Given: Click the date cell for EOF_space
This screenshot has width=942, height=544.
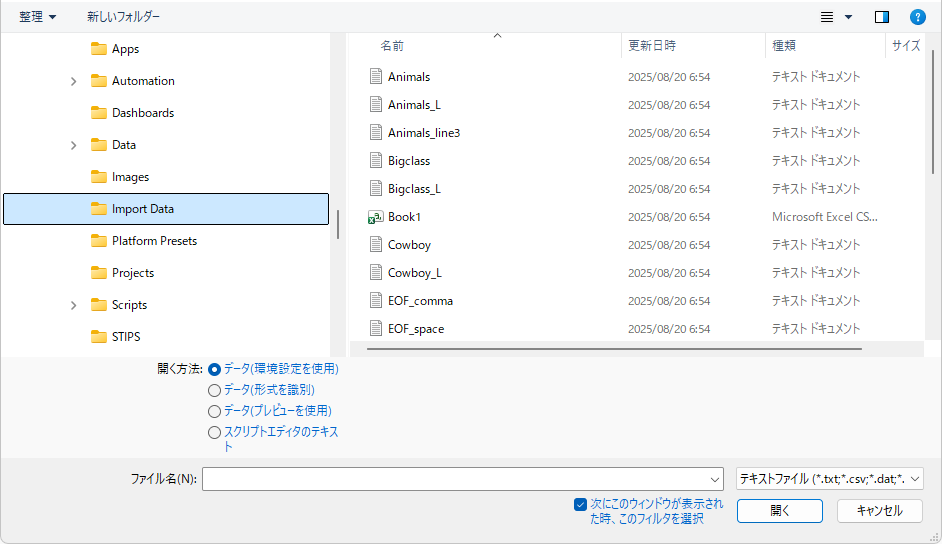Looking at the screenshot, I should pos(669,329).
